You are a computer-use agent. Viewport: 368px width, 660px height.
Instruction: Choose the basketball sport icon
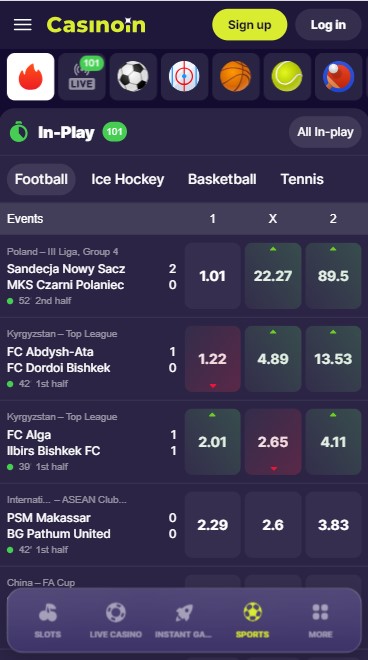236,77
